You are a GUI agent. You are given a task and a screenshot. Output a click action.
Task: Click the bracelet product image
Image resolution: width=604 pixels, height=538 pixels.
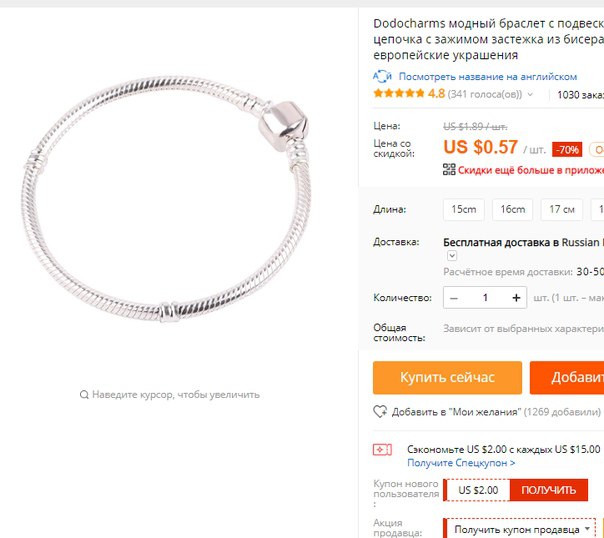pyautogui.click(x=166, y=199)
